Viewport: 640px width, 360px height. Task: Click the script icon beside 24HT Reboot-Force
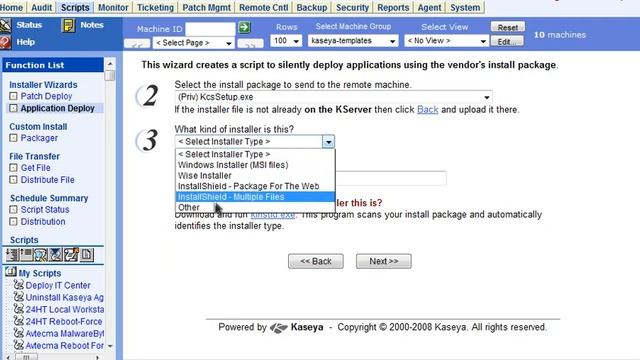[18, 321]
